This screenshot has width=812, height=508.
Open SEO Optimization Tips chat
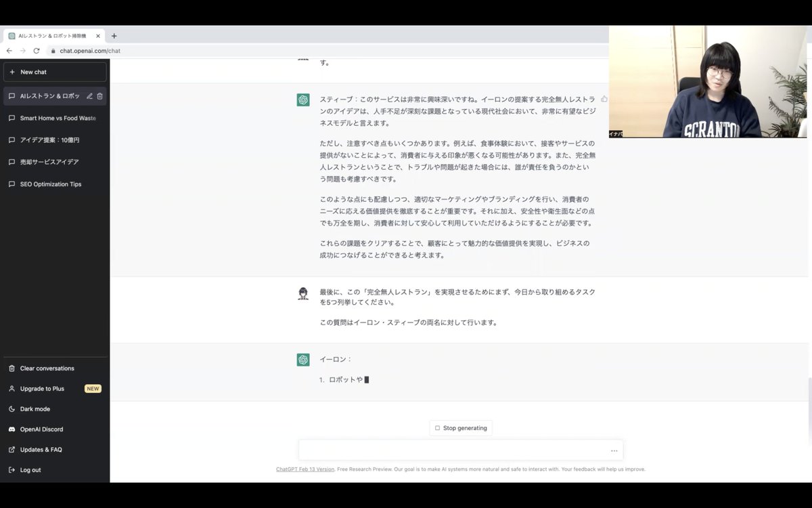(55, 184)
